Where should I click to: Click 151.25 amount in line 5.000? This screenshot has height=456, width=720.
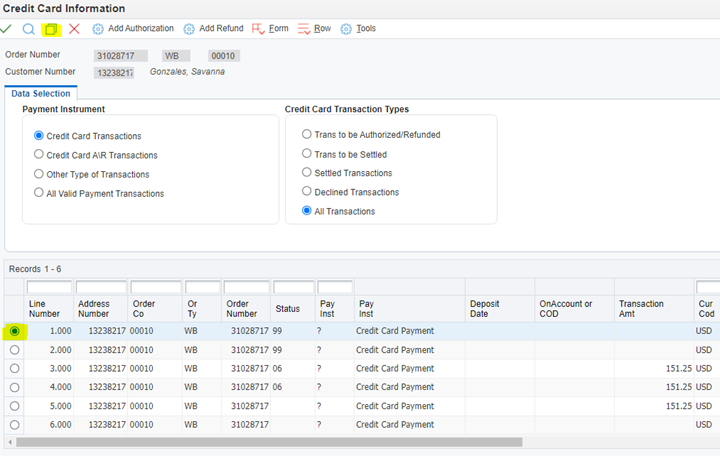(x=679, y=406)
